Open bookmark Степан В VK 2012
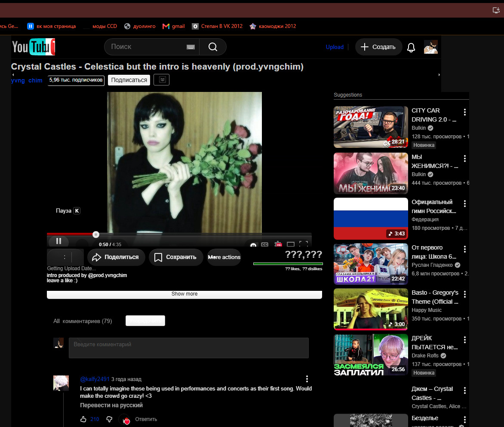The width and height of the screenshot is (504, 427). coord(217,26)
